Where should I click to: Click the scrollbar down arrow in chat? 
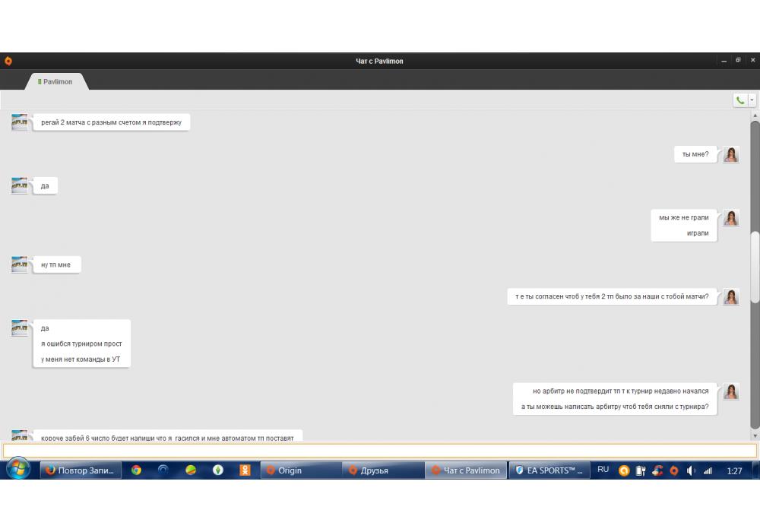pyautogui.click(x=755, y=436)
